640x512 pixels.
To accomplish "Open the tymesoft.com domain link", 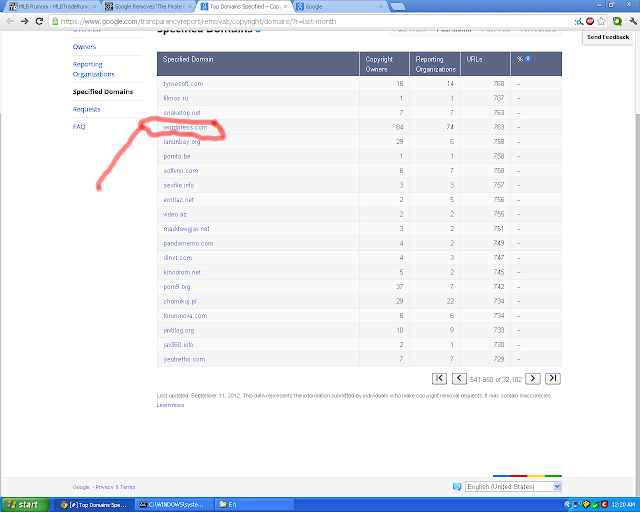I will click(x=183, y=84).
